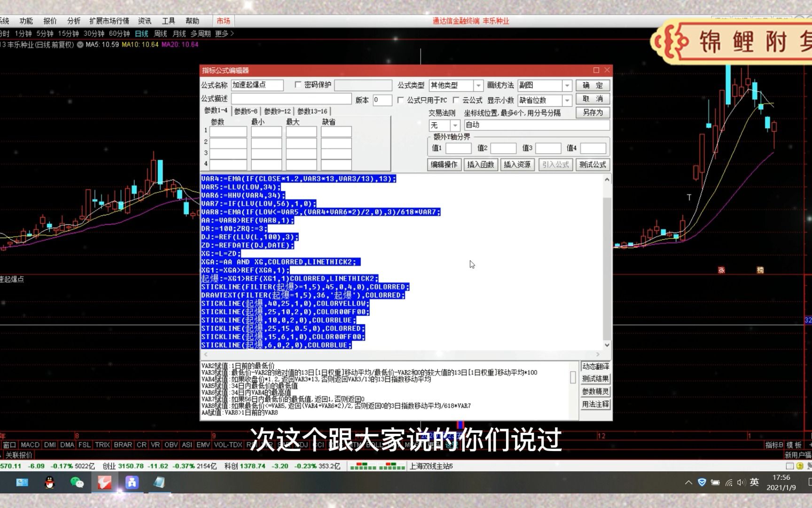
Task: Show hidden tray icons chevron
Action: [x=688, y=483]
